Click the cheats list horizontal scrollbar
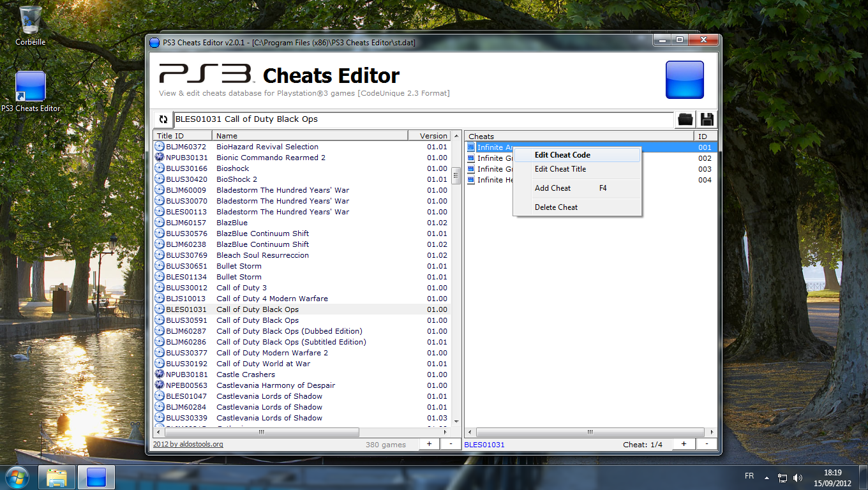The height and width of the screenshot is (490, 868). click(590, 432)
